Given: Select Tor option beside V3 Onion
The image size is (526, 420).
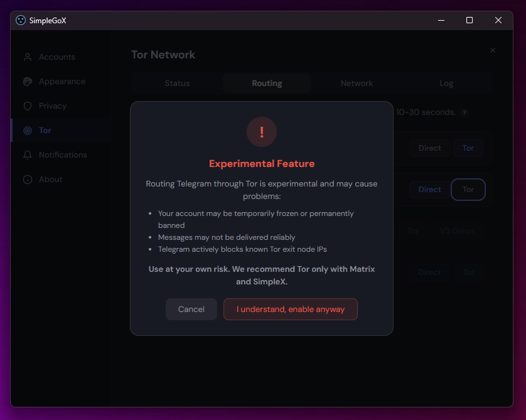Looking at the screenshot, I should [412, 231].
